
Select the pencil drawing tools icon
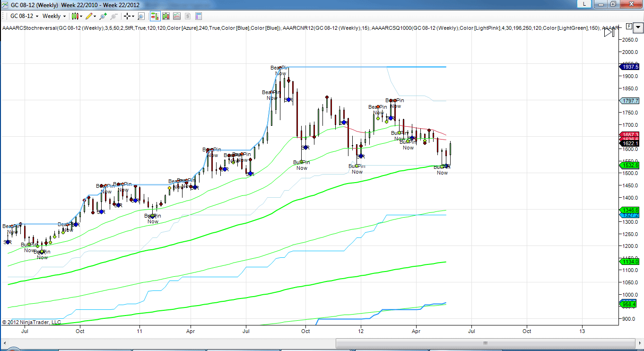(89, 16)
